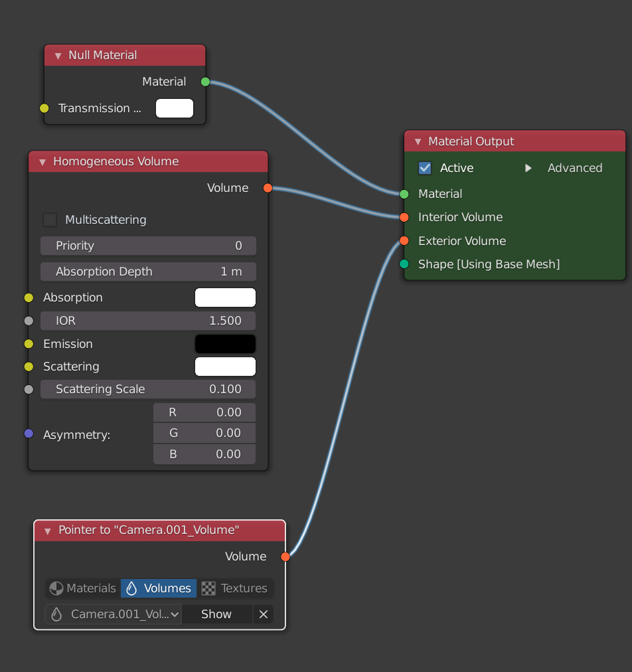Viewport: 632px width, 672px height.
Task: Collapse the Null Material node
Action: [x=58, y=56]
